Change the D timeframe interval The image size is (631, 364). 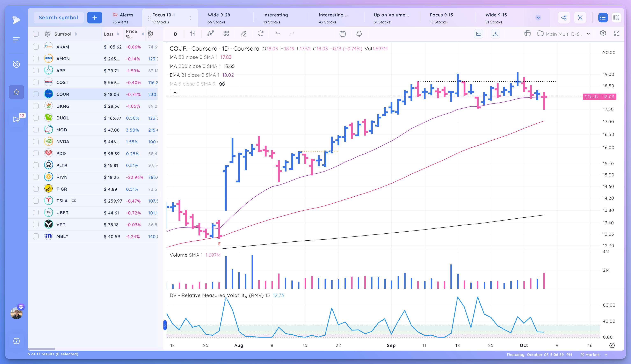(175, 34)
